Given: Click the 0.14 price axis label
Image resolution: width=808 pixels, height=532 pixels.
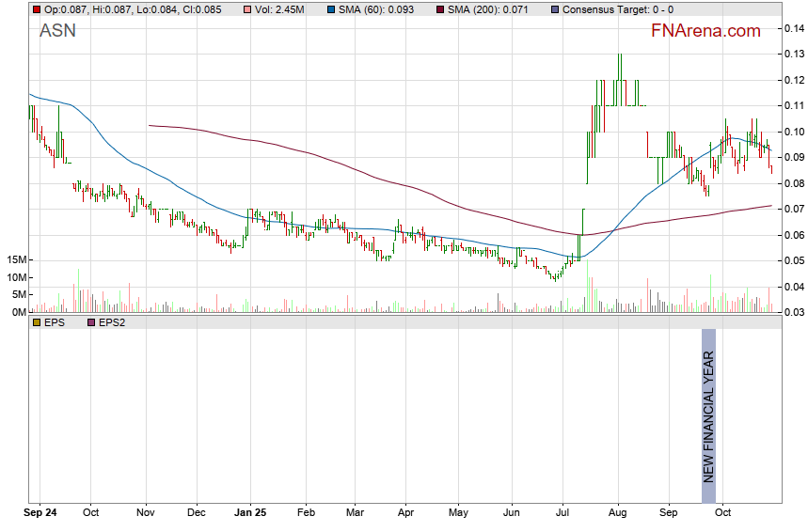Looking at the screenshot, I should tap(793, 29).
